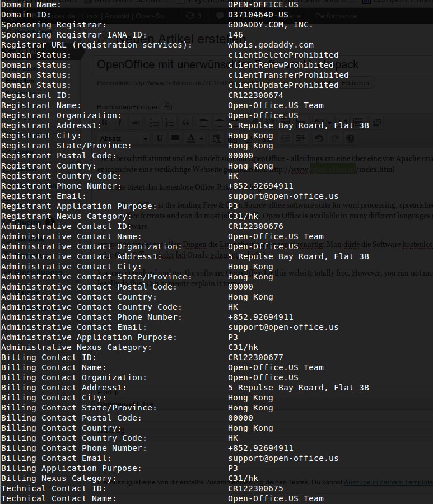Click the 'Registrant Nexus Category:' label

coord(66,216)
